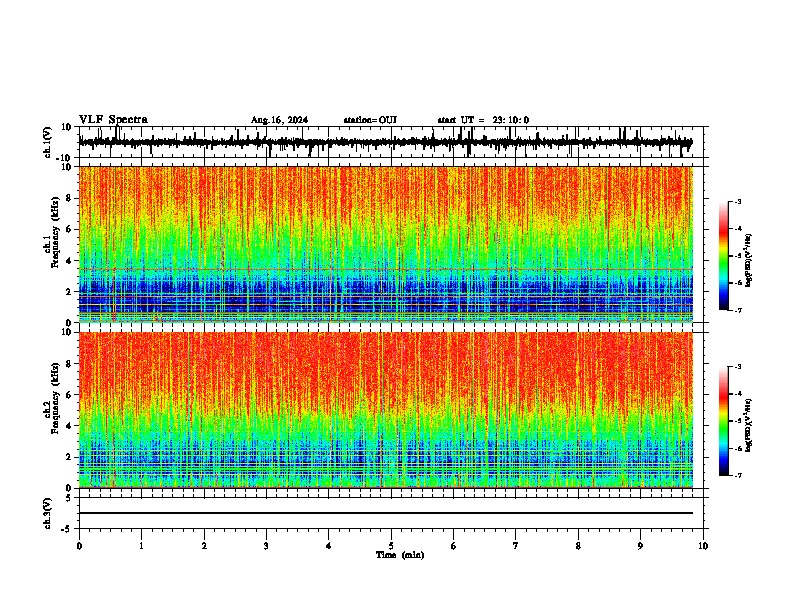This screenshot has width=792, height=612.
Task: Click time axis tick label '7'
Action: (516, 546)
